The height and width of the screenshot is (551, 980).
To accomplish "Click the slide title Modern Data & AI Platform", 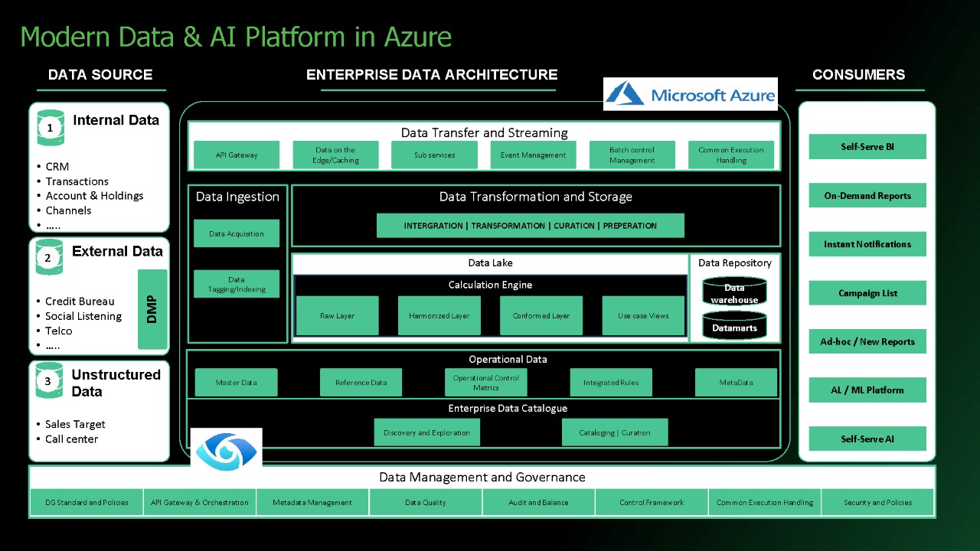I will [236, 37].
